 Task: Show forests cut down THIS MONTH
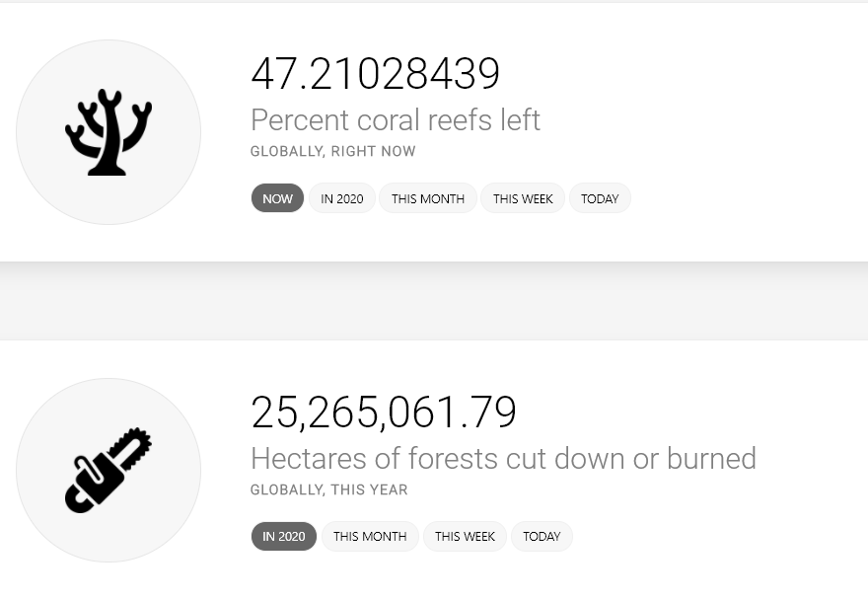point(370,536)
